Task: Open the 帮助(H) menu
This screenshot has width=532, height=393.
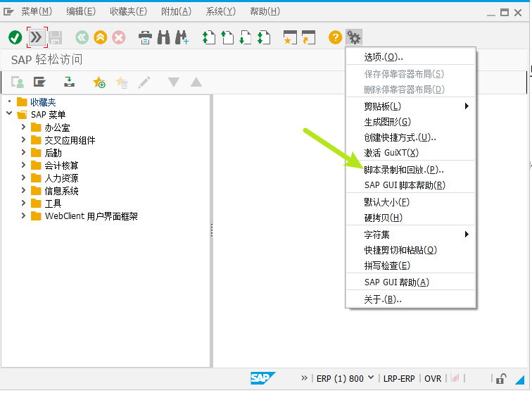Action: pyautogui.click(x=265, y=12)
